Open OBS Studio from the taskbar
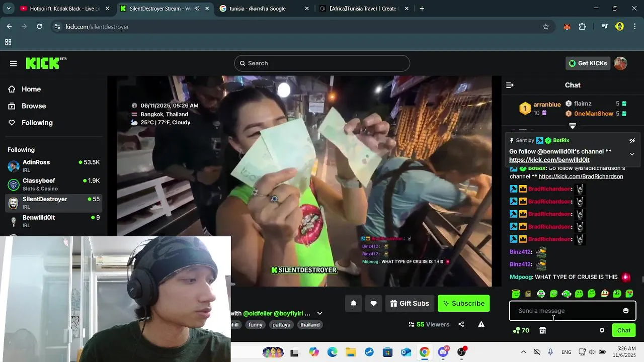Image resolution: width=644 pixels, height=362 pixels. tap(461, 352)
